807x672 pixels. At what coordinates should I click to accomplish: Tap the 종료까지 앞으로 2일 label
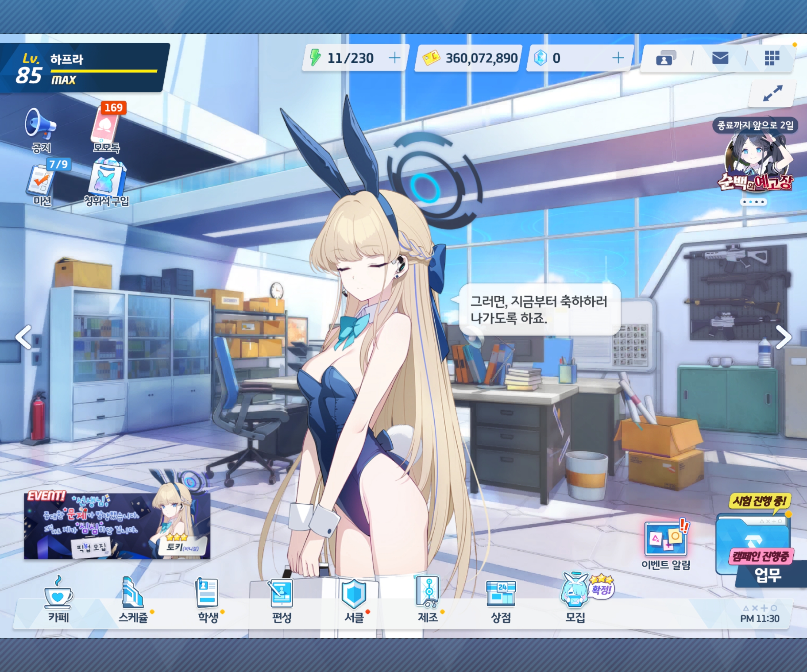tap(755, 125)
